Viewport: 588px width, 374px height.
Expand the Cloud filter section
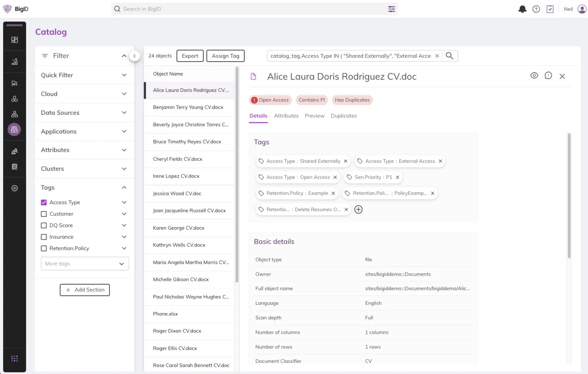[x=85, y=94]
